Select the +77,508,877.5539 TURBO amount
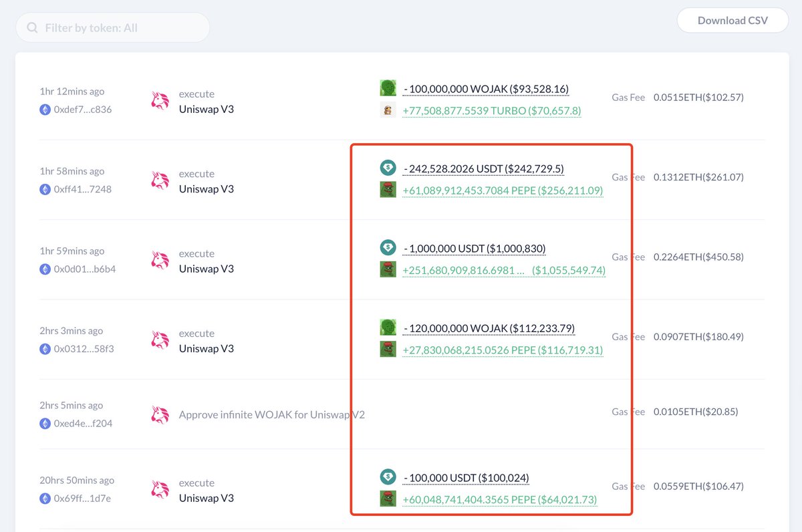This screenshot has height=532, width=802. coord(492,111)
